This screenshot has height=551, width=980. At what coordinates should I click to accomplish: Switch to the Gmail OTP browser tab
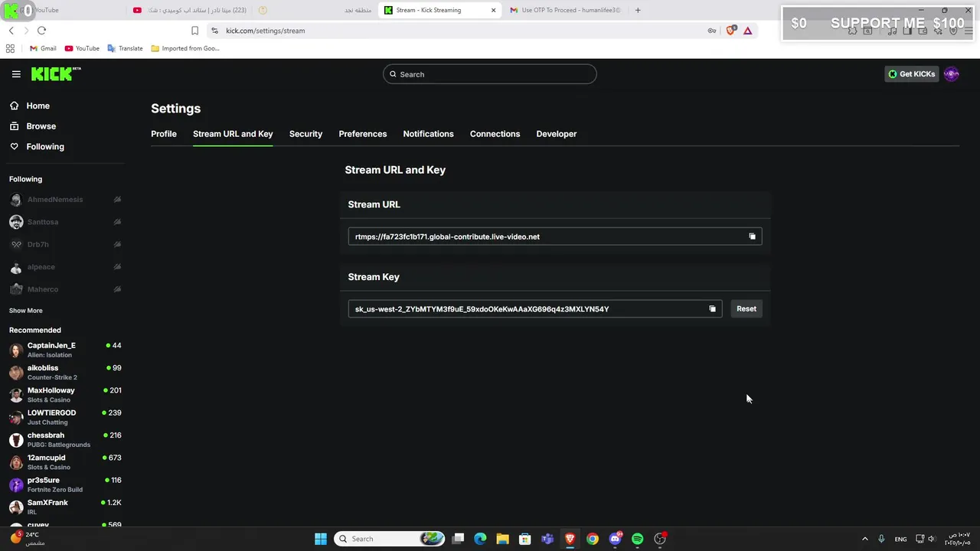coord(565,10)
